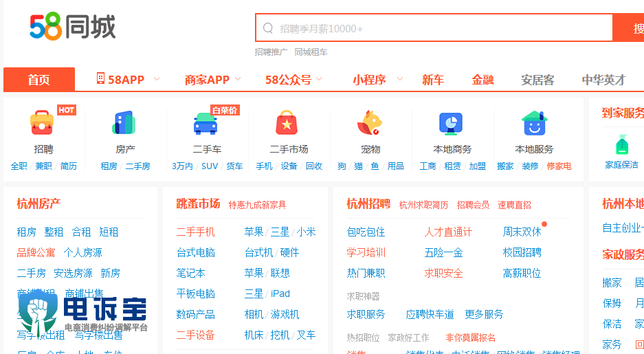Click the phone icon beside 58APP

pyautogui.click(x=100, y=78)
